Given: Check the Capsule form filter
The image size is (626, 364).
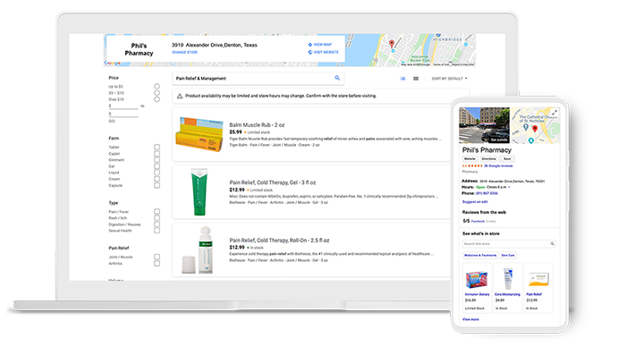Looking at the screenshot, I should point(156,185).
